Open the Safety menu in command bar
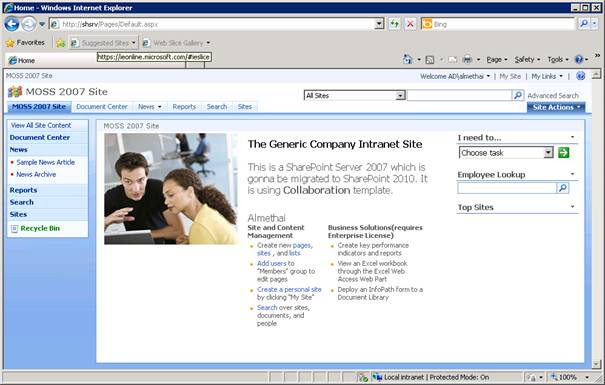The image size is (605, 385). point(527,59)
